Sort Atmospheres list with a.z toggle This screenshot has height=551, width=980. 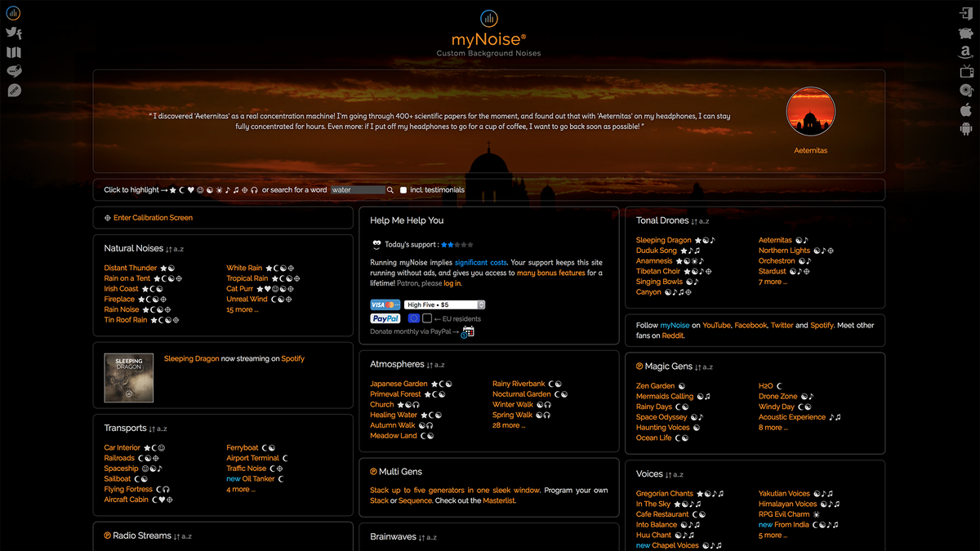coord(436,365)
